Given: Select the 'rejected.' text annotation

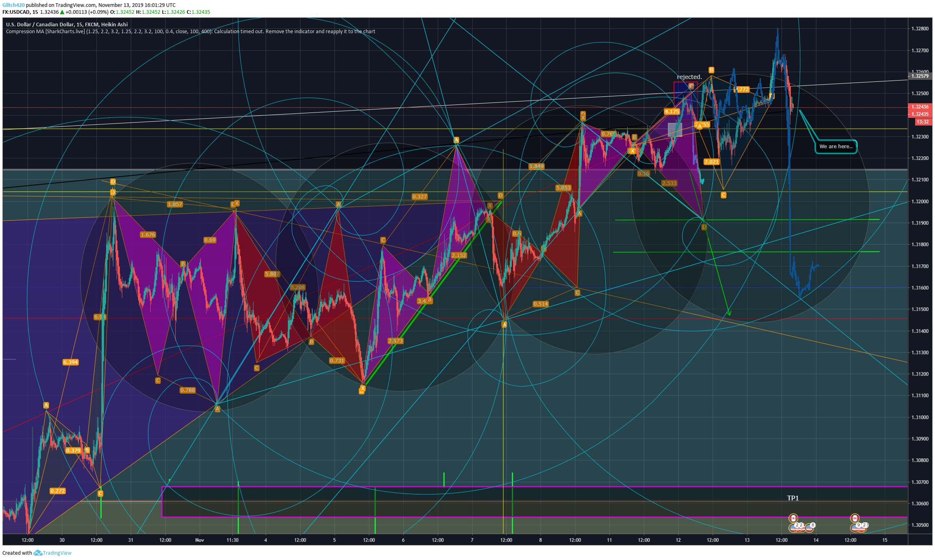Looking at the screenshot, I should click(689, 77).
